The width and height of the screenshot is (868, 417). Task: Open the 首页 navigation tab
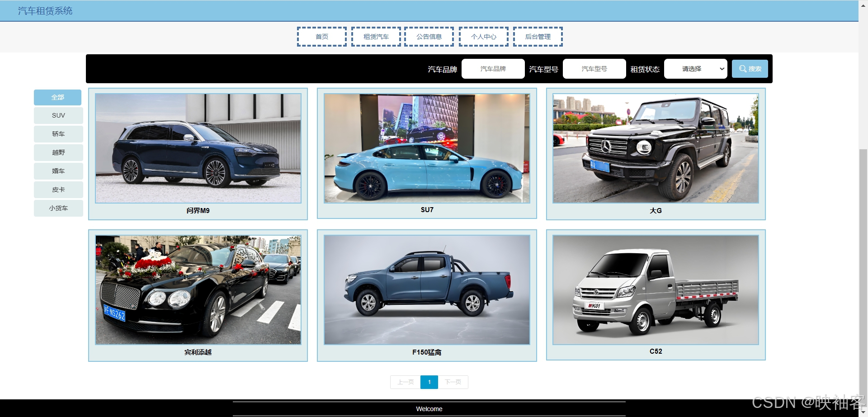pyautogui.click(x=322, y=37)
